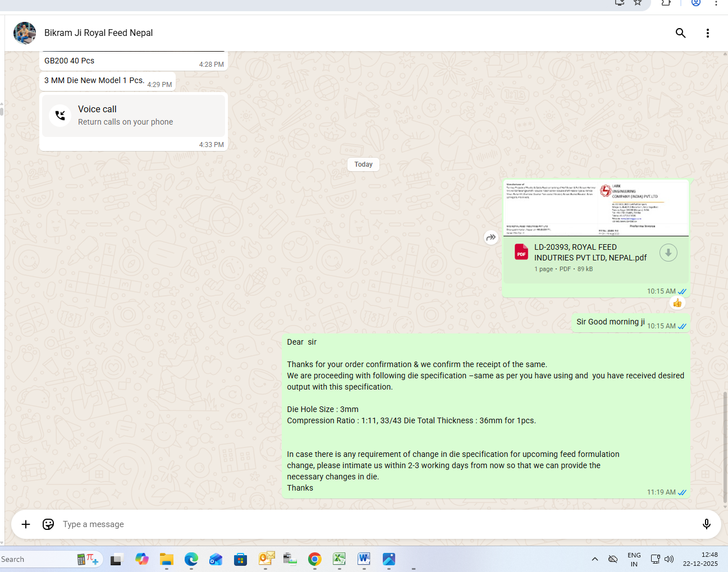Start recording a voice message

[706, 524]
